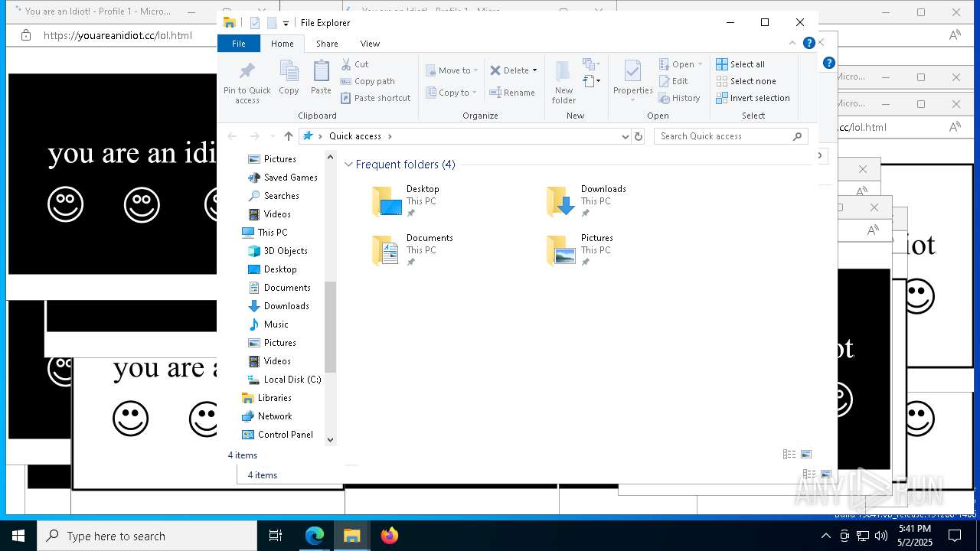Open Windows Start menu
The image size is (980, 551).
[x=18, y=536]
